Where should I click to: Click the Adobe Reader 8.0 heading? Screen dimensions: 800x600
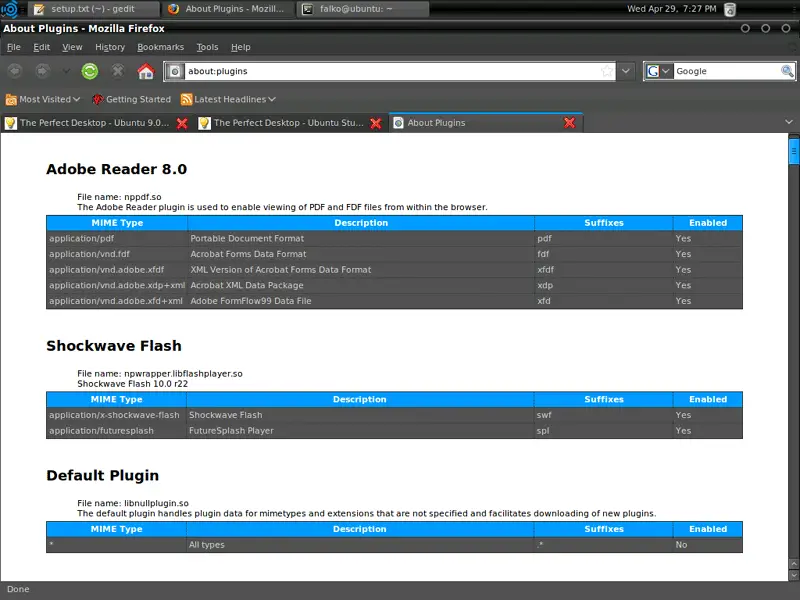point(116,169)
